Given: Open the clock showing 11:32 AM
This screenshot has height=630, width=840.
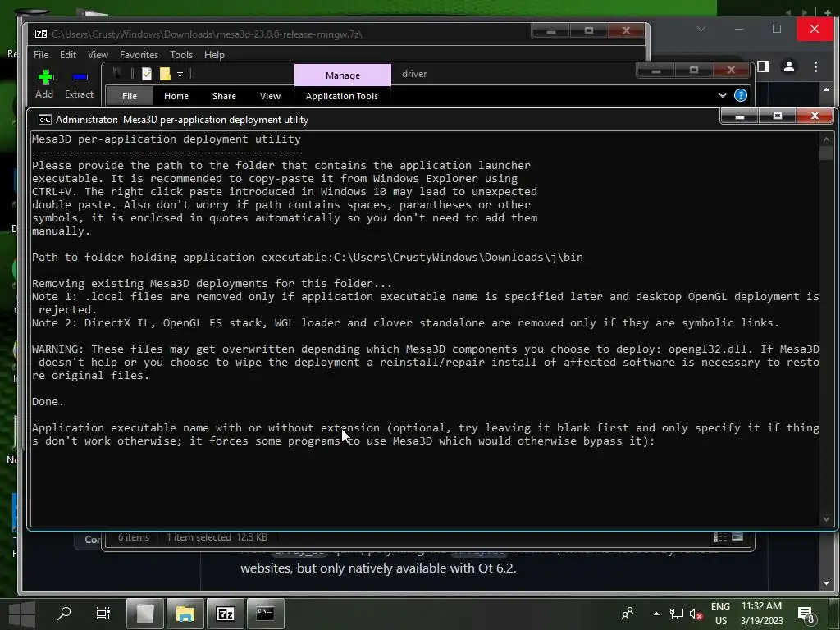Looking at the screenshot, I should (x=762, y=614).
